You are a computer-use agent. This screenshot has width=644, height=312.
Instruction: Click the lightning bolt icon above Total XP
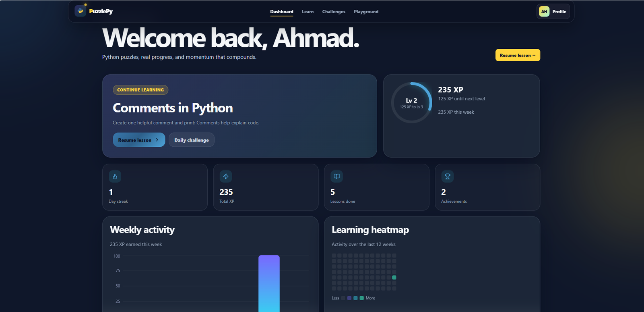[x=226, y=177]
